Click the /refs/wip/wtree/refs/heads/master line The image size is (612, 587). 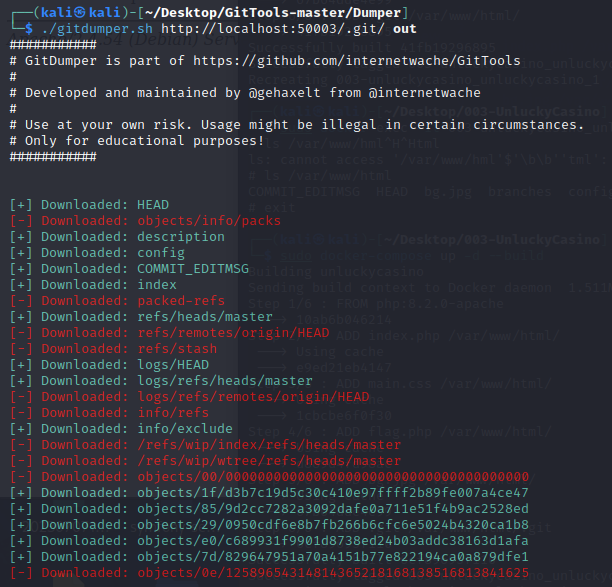[268, 461]
